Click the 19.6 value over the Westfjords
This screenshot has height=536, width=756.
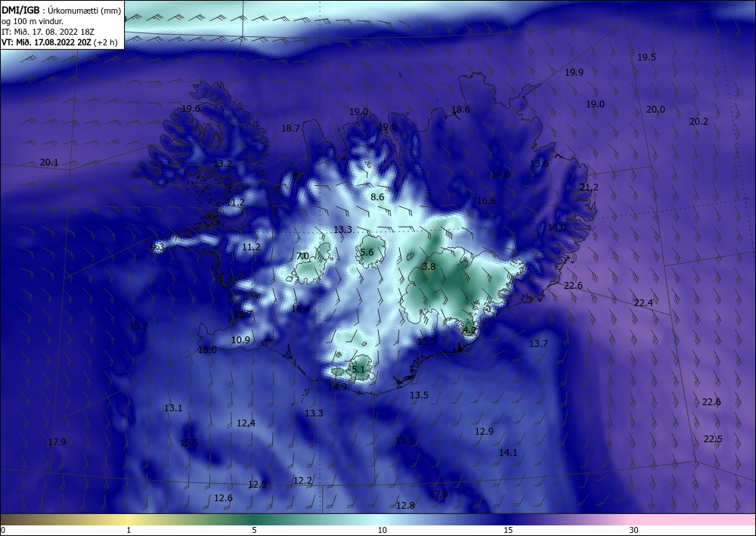pos(191,108)
